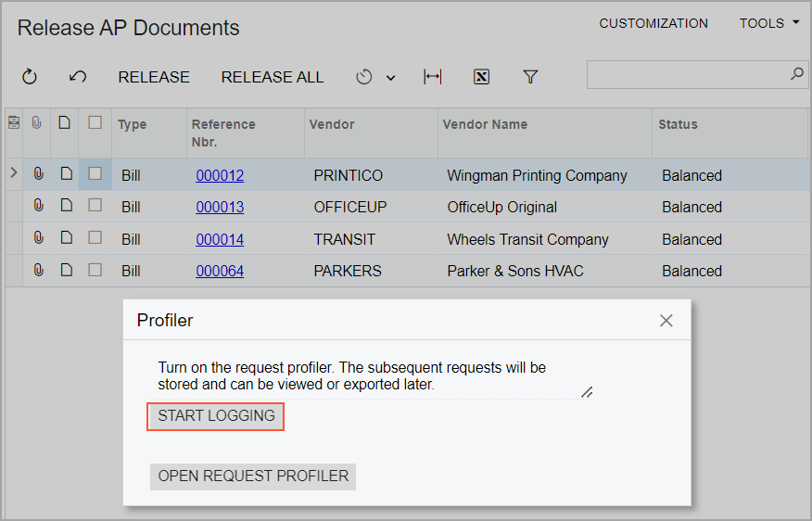This screenshot has height=521, width=812.
Task: Select checkbox for bill 000064
Action: 95,270
